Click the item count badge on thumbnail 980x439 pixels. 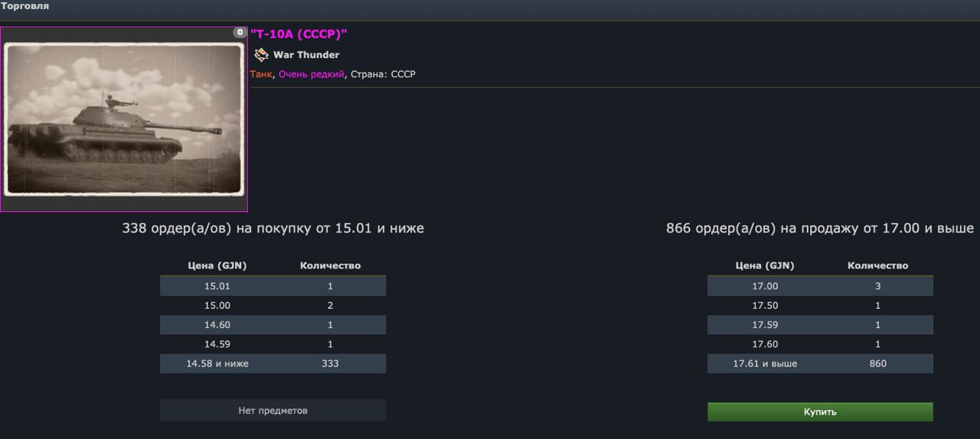tap(240, 32)
